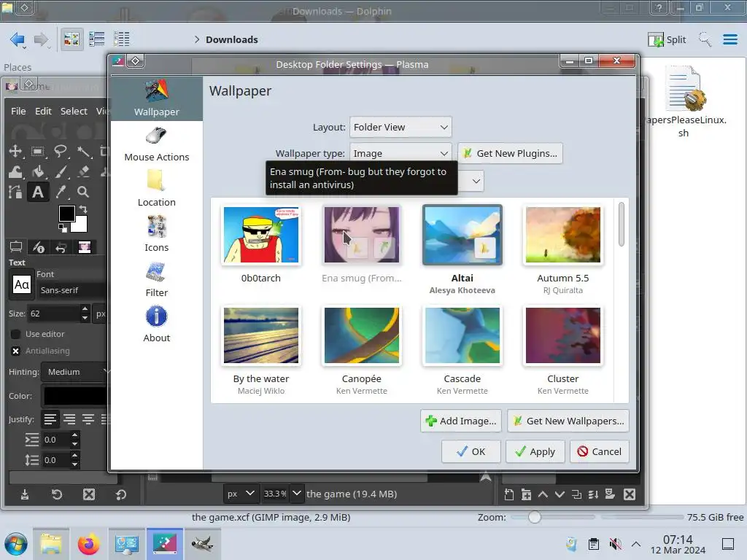Select the Text tool in GIMP
The height and width of the screenshot is (560, 747).
click(x=38, y=192)
